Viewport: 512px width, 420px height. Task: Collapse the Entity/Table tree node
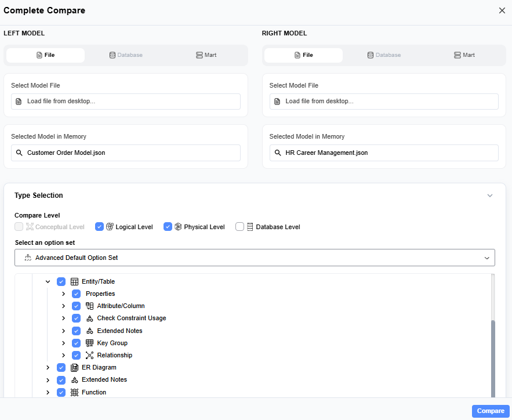tap(48, 281)
